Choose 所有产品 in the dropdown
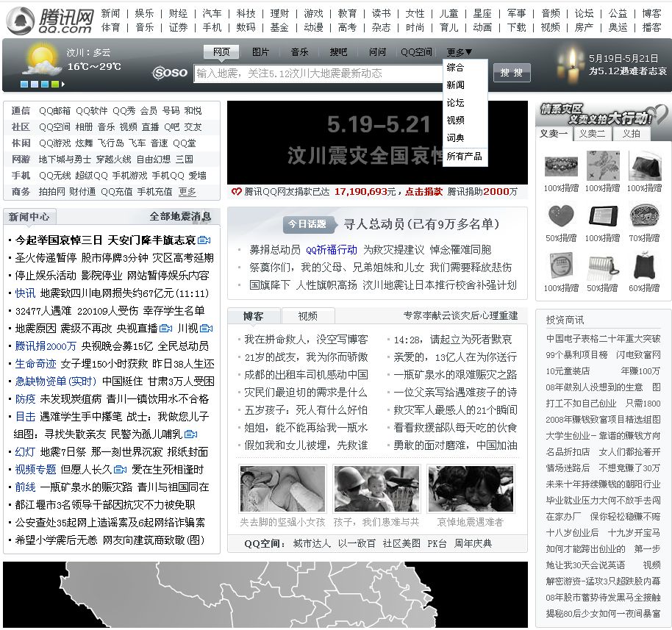 pyautogui.click(x=464, y=157)
